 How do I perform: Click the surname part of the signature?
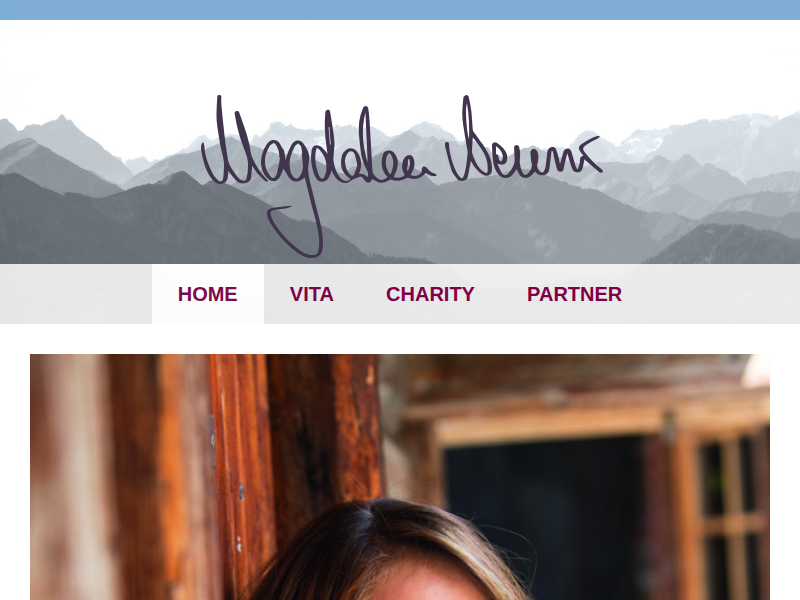(x=523, y=140)
